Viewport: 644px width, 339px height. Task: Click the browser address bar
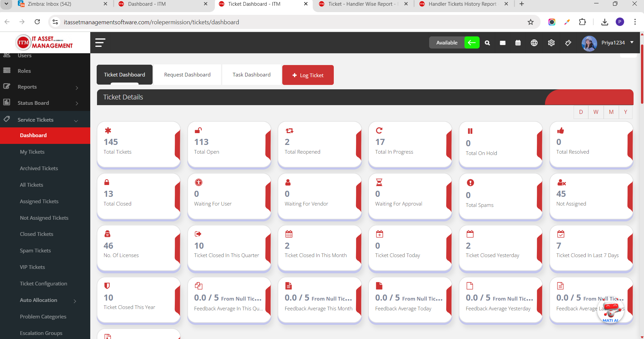151,22
